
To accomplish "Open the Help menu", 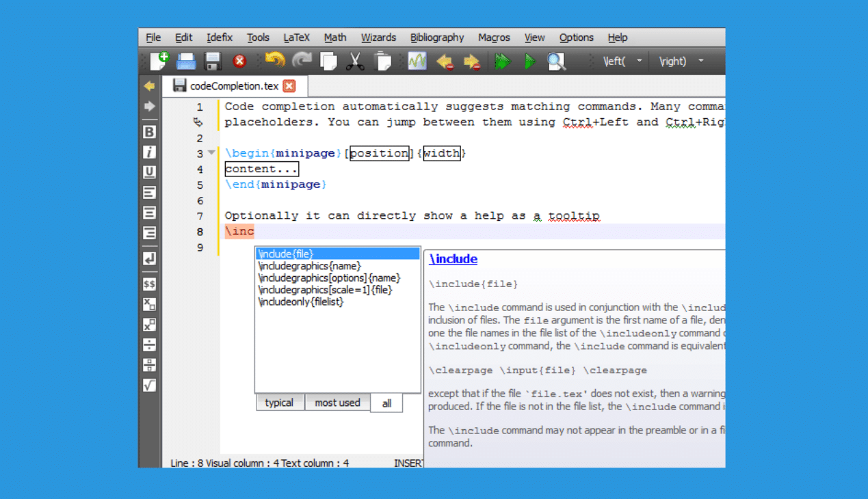I will pos(617,38).
